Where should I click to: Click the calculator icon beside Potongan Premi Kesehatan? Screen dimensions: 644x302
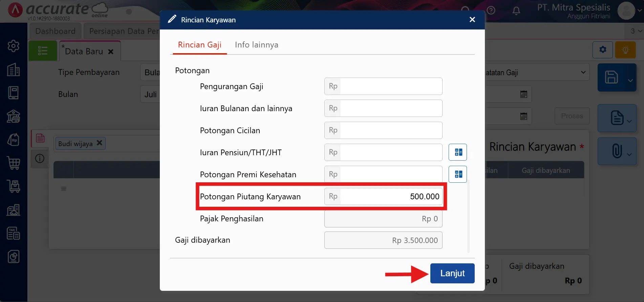click(458, 174)
